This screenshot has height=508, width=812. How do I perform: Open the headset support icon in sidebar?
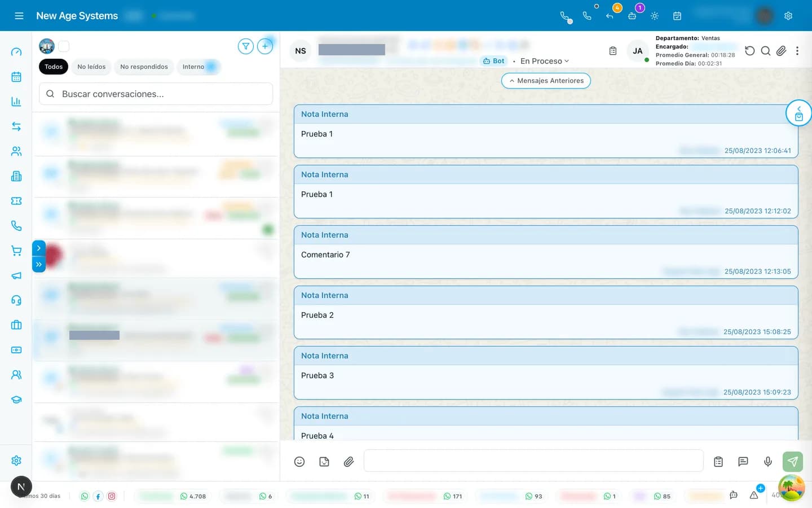[16, 300]
